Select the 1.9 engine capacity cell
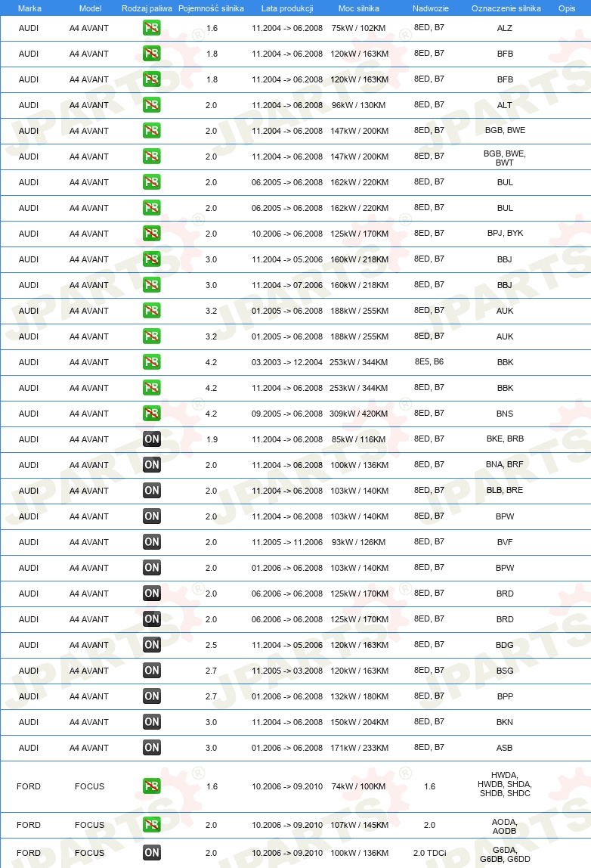The image size is (591, 868). pos(212,439)
